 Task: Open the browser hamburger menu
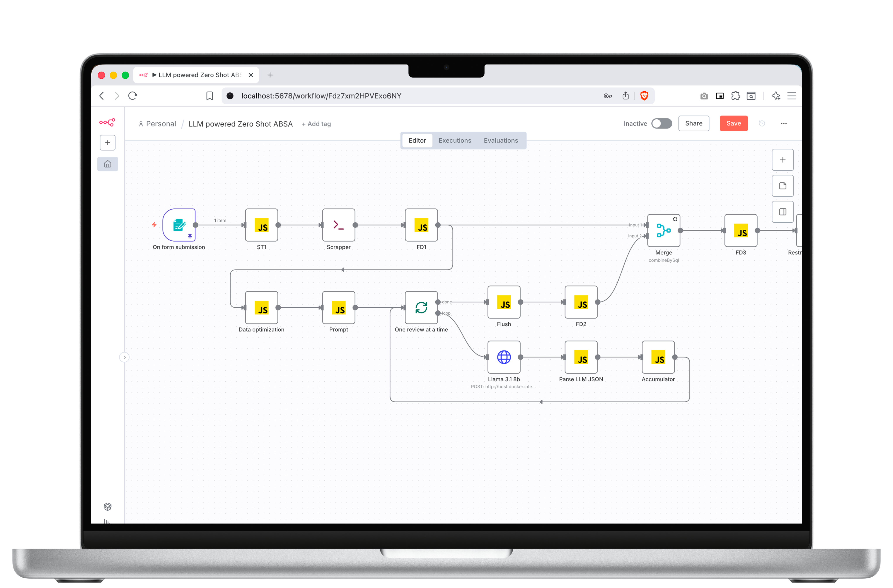coord(792,96)
